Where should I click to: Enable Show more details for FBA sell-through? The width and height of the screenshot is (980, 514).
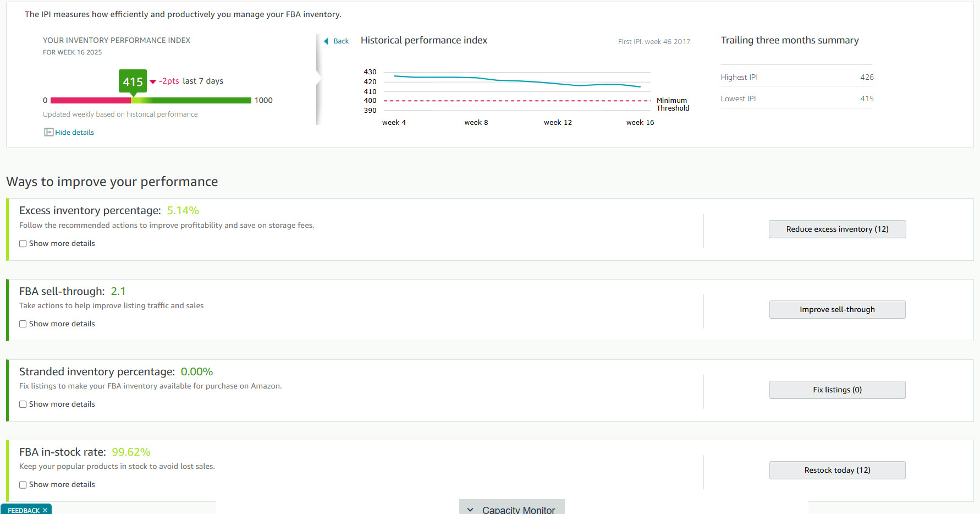[23, 324]
